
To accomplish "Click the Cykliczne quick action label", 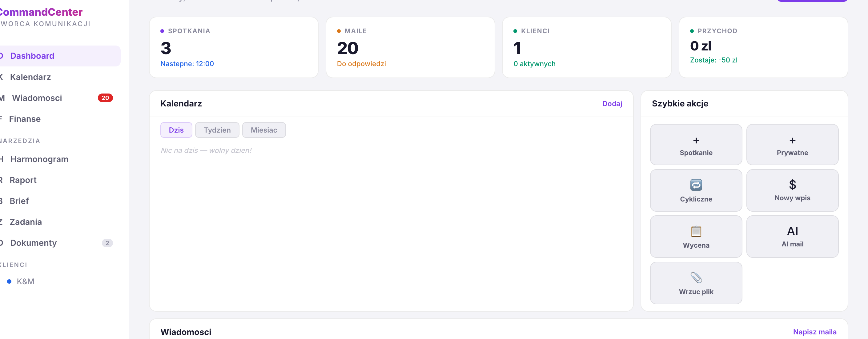I will [696, 199].
